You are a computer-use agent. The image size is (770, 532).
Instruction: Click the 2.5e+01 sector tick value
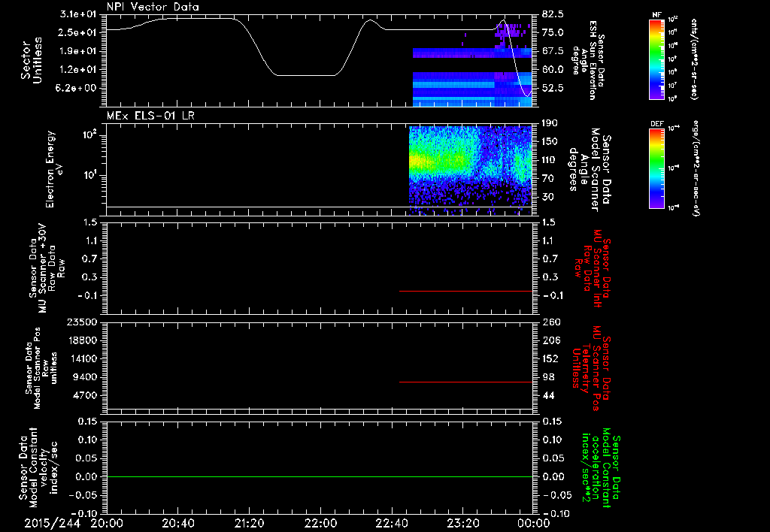[x=77, y=32]
